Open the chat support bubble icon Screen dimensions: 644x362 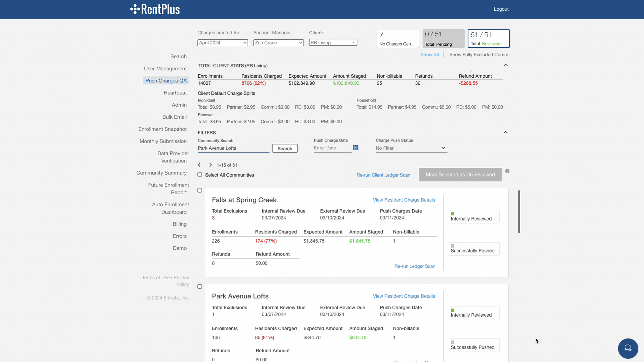click(x=628, y=348)
